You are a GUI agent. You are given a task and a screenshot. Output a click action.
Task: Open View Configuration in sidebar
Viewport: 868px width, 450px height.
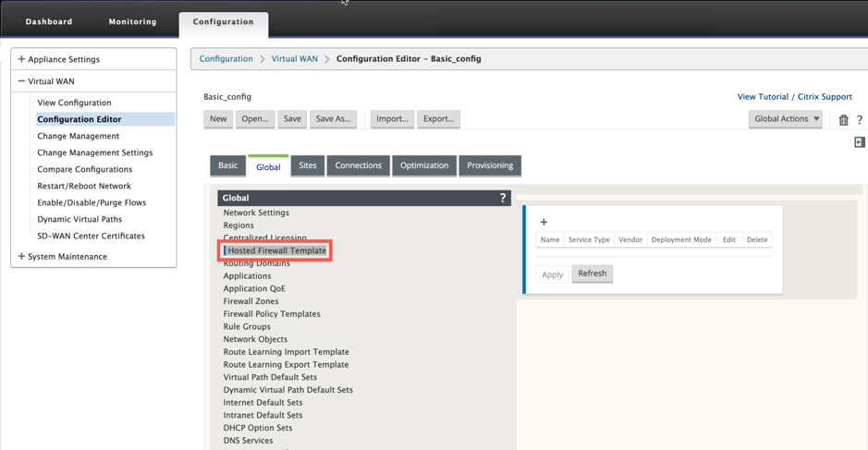[74, 103]
